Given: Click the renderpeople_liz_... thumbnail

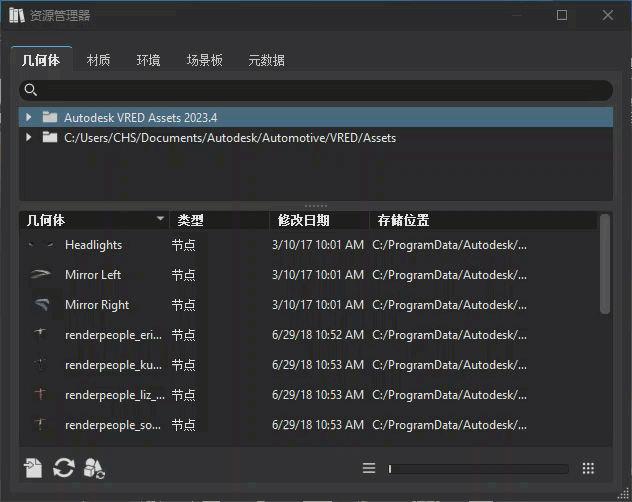Looking at the screenshot, I should click(41, 394).
